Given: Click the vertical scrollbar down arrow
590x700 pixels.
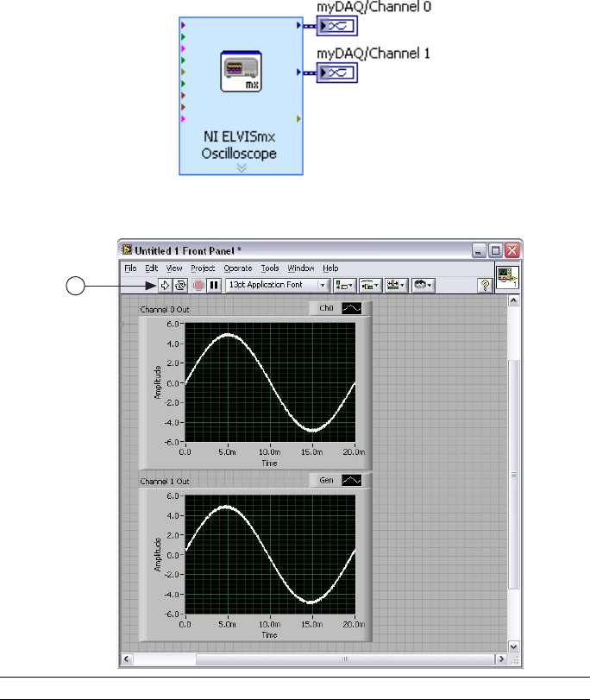Looking at the screenshot, I should coord(514,646).
